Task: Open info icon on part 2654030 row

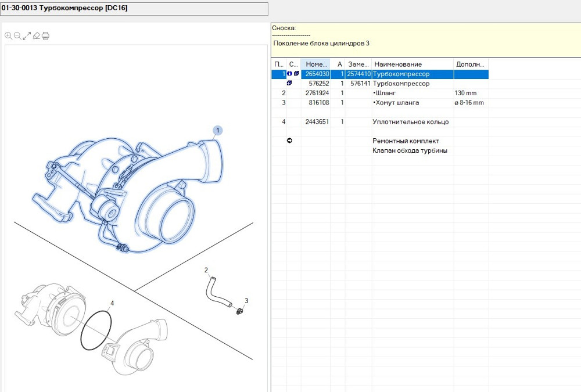Action: coord(290,74)
